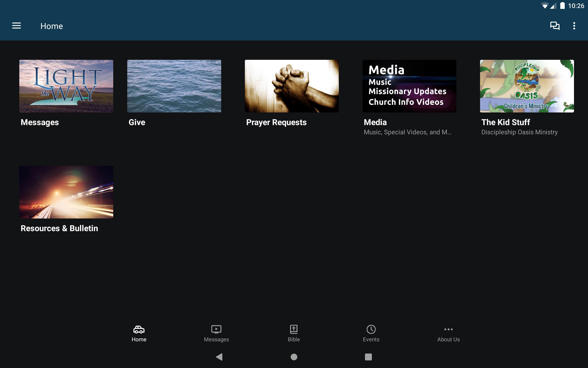Click the 10:26 clock in status bar
The width and height of the screenshot is (588, 368).
[576, 6]
